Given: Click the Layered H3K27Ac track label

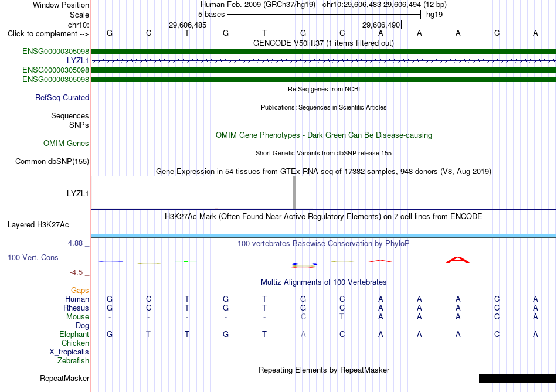Looking at the screenshot, I should [x=38, y=225].
